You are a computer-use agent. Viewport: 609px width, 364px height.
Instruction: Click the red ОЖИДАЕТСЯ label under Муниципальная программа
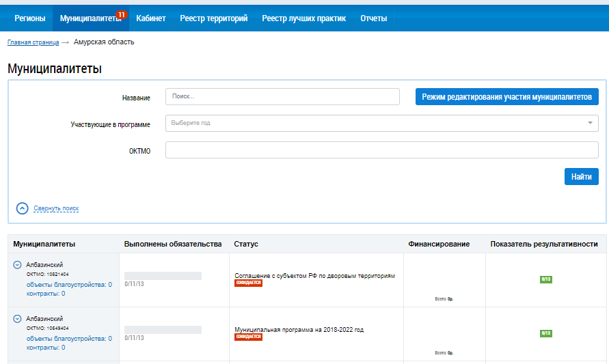click(248, 337)
